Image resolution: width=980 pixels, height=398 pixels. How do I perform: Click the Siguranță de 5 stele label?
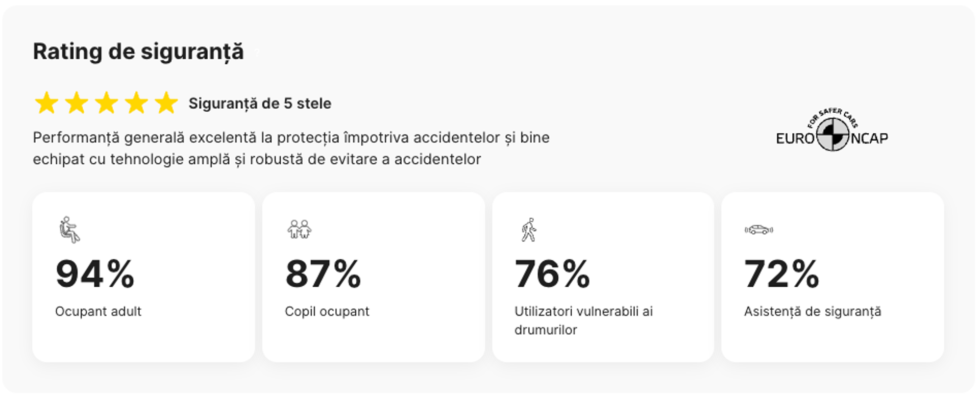tap(259, 103)
